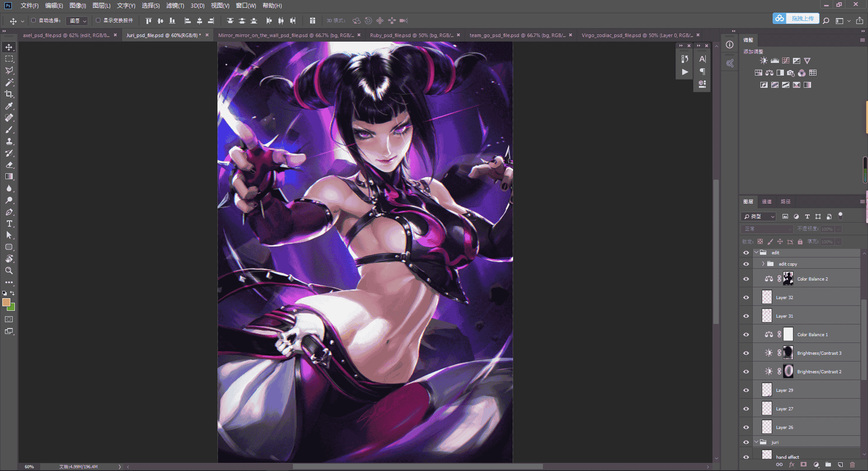868x471 pixels.
Task: Hide the Color Balance 2 layer
Action: click(746, 279)
